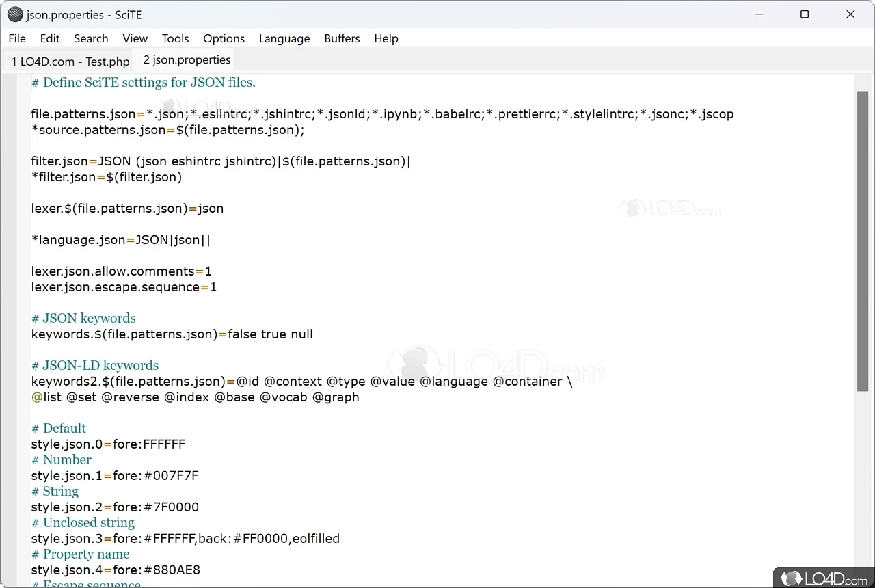Open the Search menu
This screenshot has width=875, height=588.
click(x=91, y=38)
